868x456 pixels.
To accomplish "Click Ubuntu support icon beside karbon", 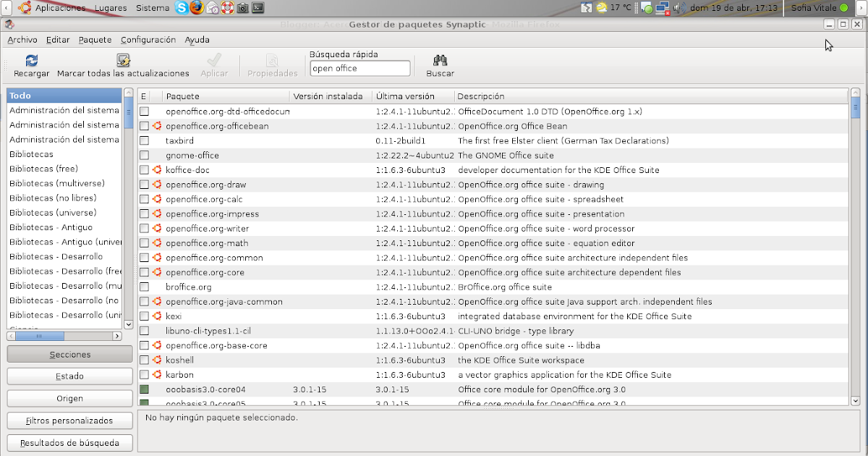I will tap(157, 374).
